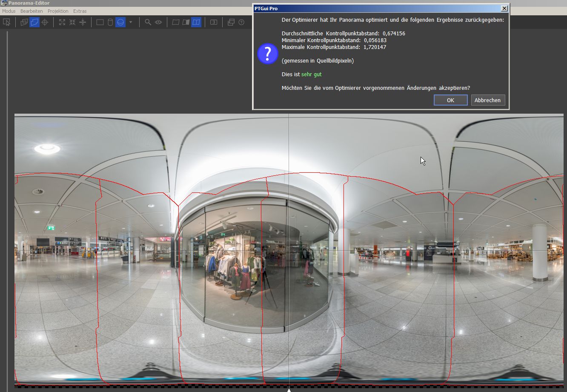This screenshot has height=392, width=567.
Task: Select rectilinear projection rectangle icon
Action: tap(100, 22)
